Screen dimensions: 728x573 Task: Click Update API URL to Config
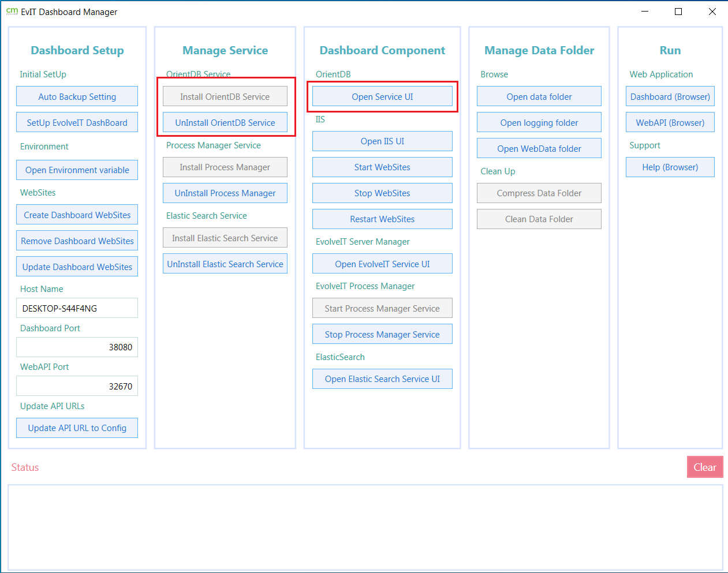coord(77,428)
